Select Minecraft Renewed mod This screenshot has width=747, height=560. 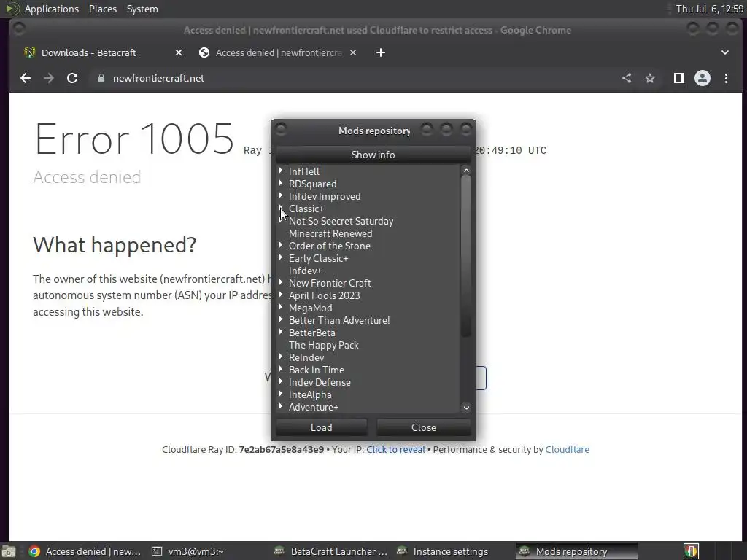coord(330,233)
